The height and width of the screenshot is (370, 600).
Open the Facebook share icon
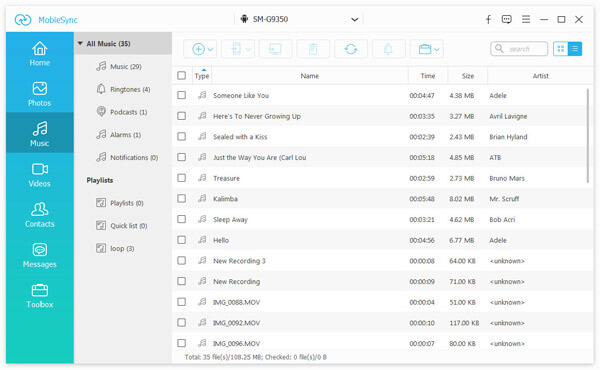click(x=488, y=20)
